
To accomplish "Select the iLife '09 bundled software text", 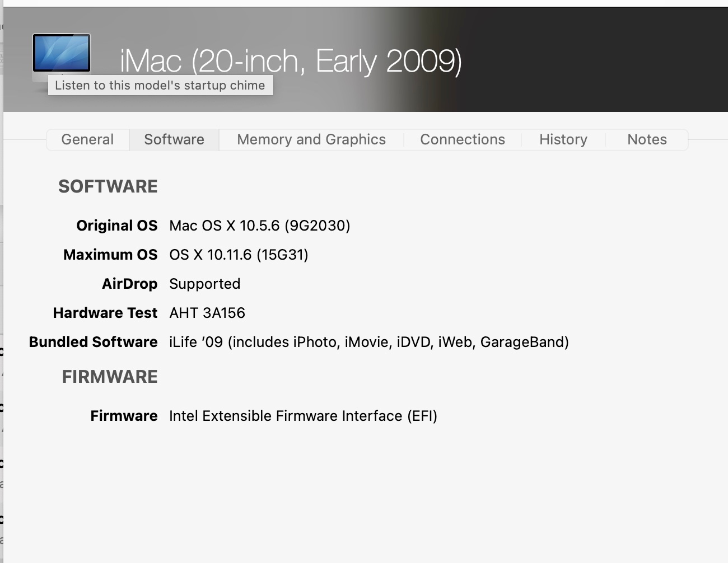I will (368, 342).
